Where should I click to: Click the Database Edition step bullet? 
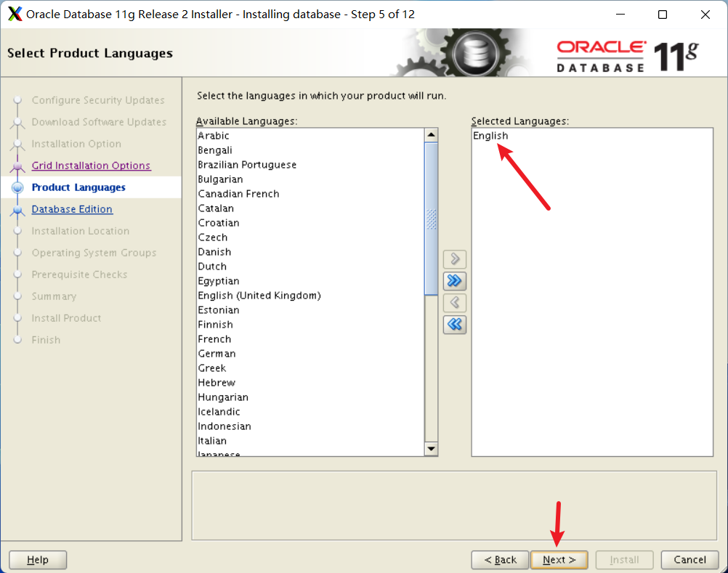pos(17,210)
